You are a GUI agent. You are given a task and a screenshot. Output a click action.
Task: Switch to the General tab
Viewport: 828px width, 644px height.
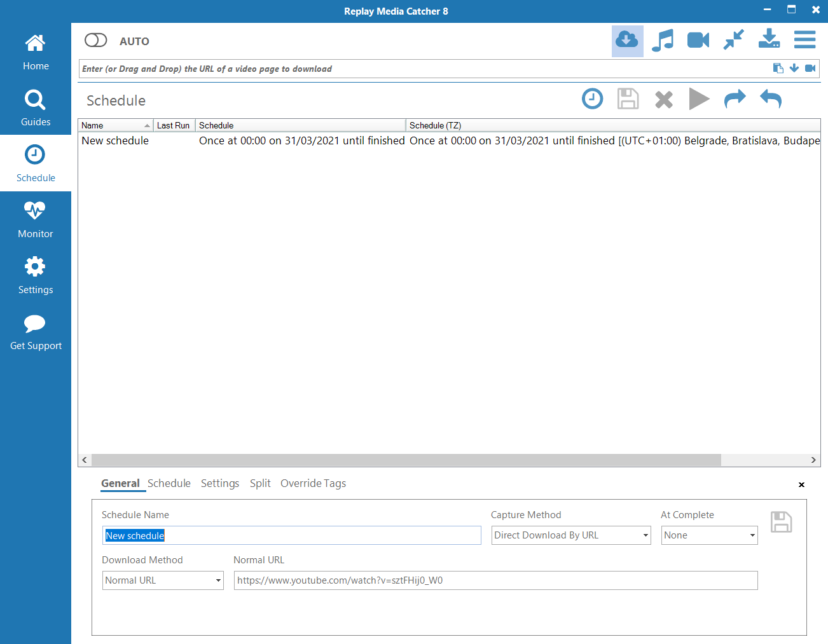[x=120, y=483]
